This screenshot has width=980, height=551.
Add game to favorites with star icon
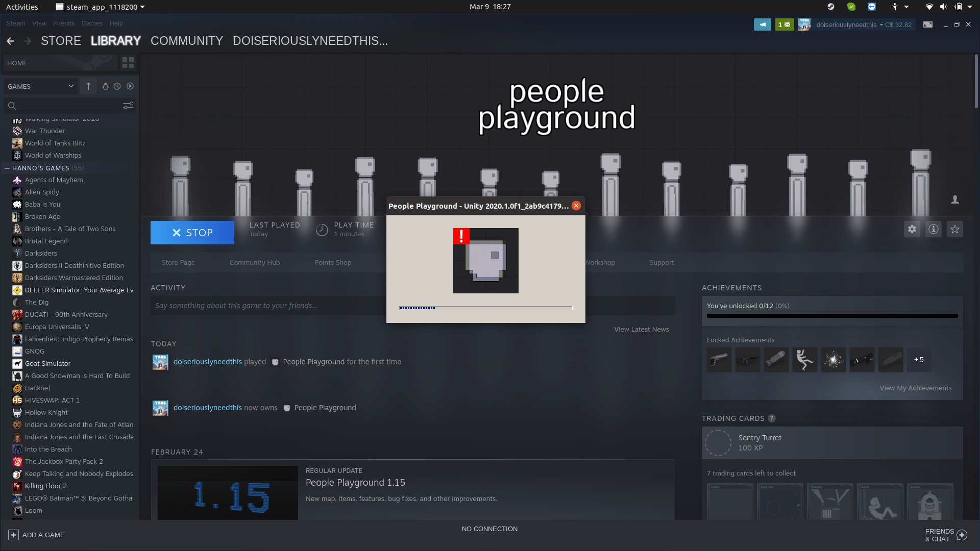click(955, 229)
